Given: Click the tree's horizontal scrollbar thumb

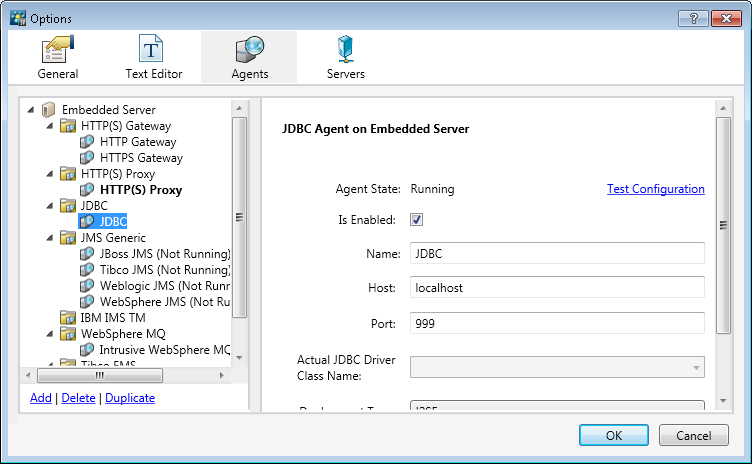Looking at the screenshot, I should click(100, 377).
